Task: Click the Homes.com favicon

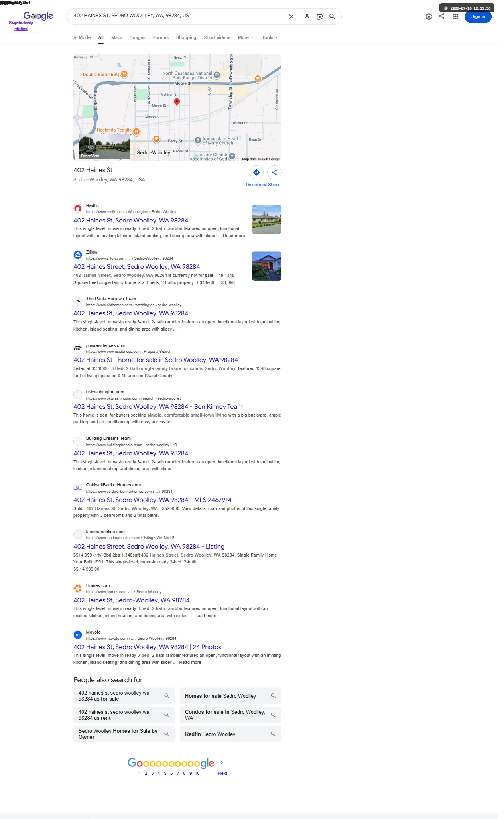Action: (x=78, y=589)
